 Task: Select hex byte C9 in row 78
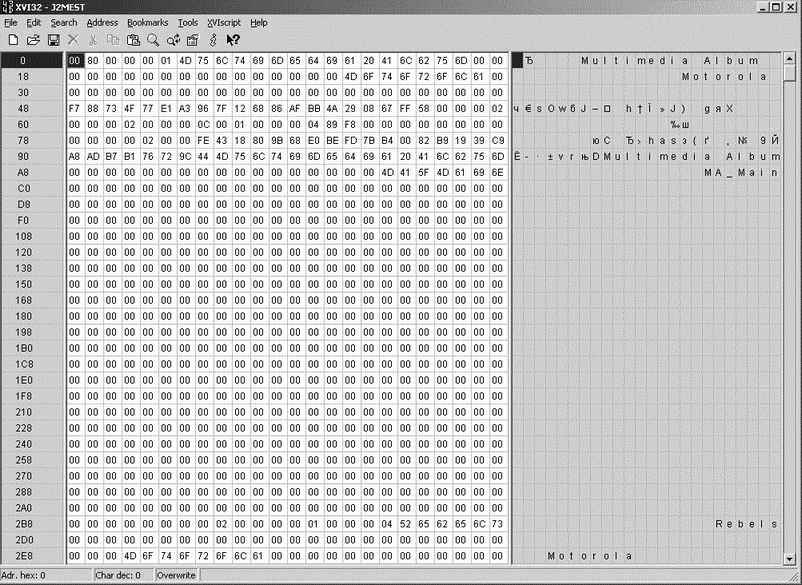point(497,140)
